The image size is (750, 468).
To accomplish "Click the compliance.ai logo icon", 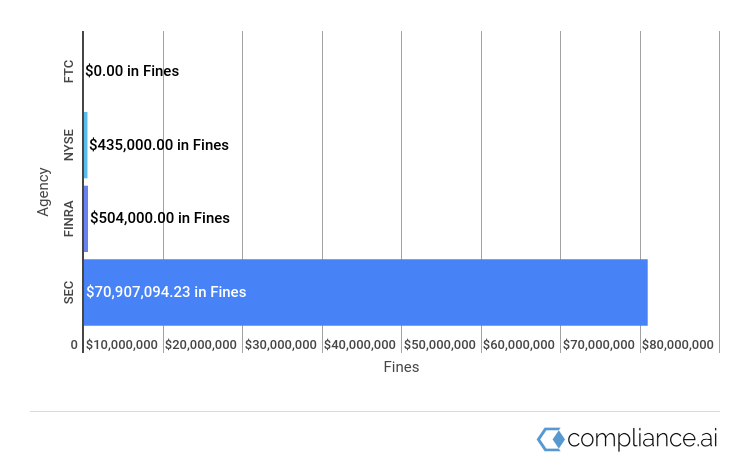I will click(551, 439).
